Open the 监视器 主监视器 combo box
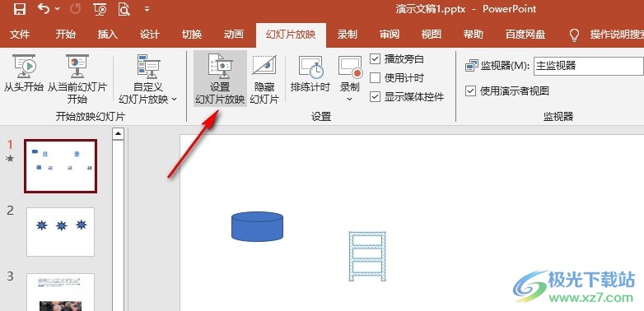This screenshot has width=644, height=311. click(589, 66)
